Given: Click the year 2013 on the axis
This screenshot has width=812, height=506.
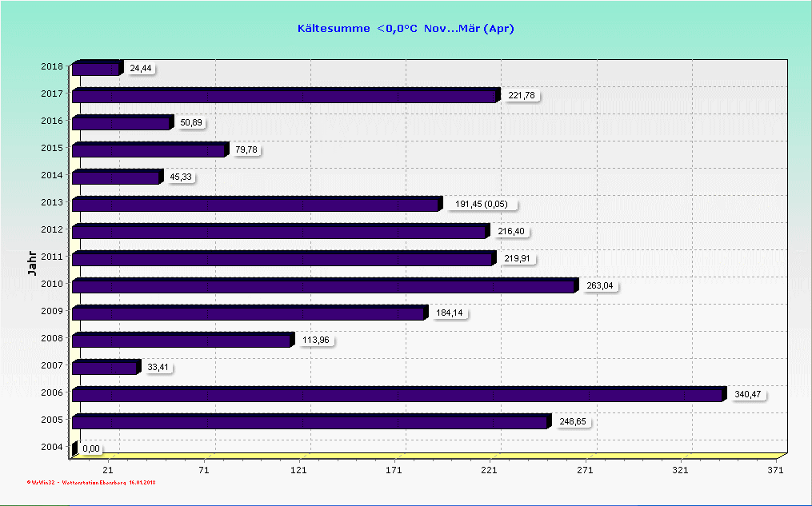Looking at the screenshot, I should 54,204.
